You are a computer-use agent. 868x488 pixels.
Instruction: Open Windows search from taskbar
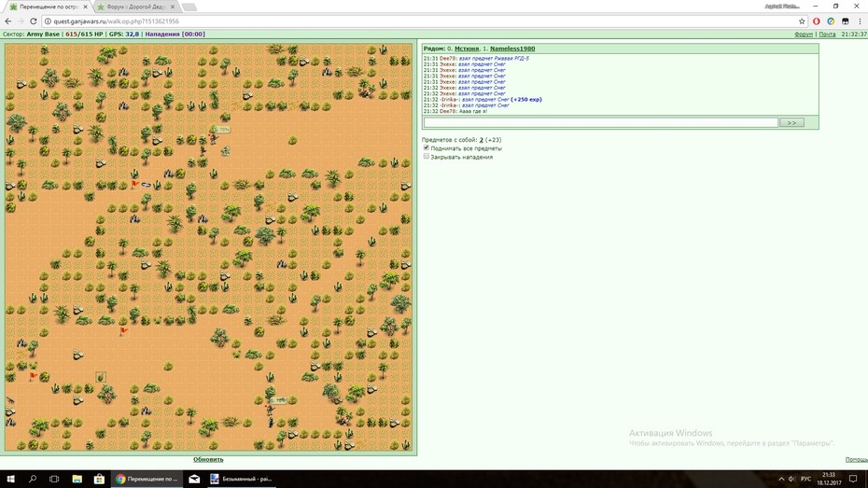32,479
